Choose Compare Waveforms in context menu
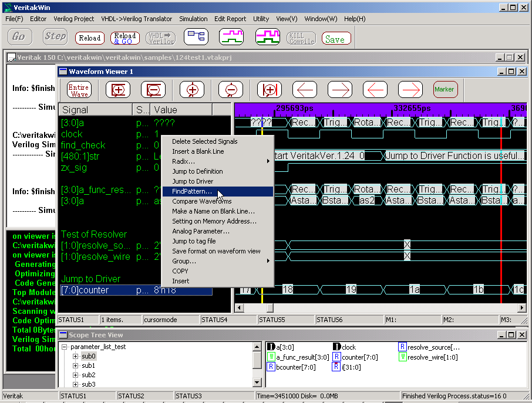This screenshot has height=403, width=532. (218, 201)
